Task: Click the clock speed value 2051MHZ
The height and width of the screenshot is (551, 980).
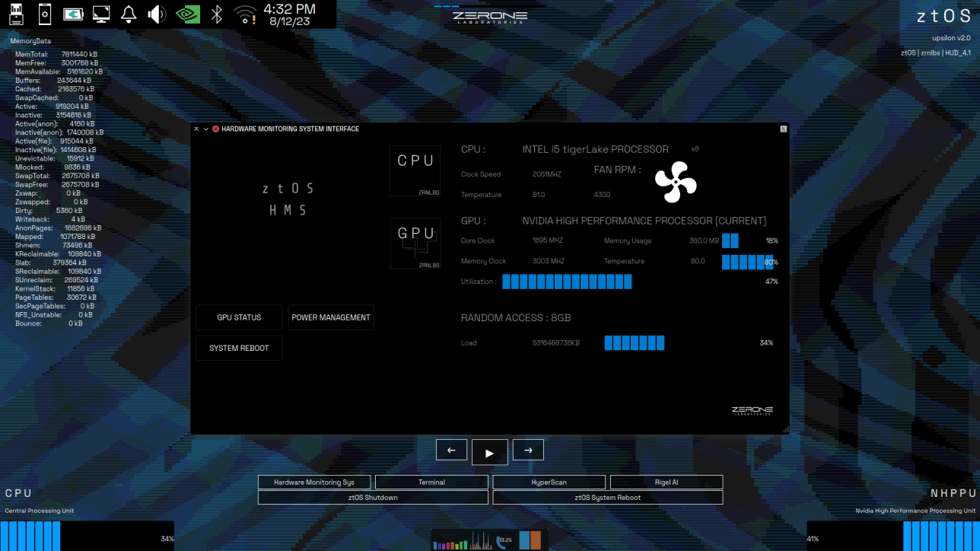Action: coord(546,174)
